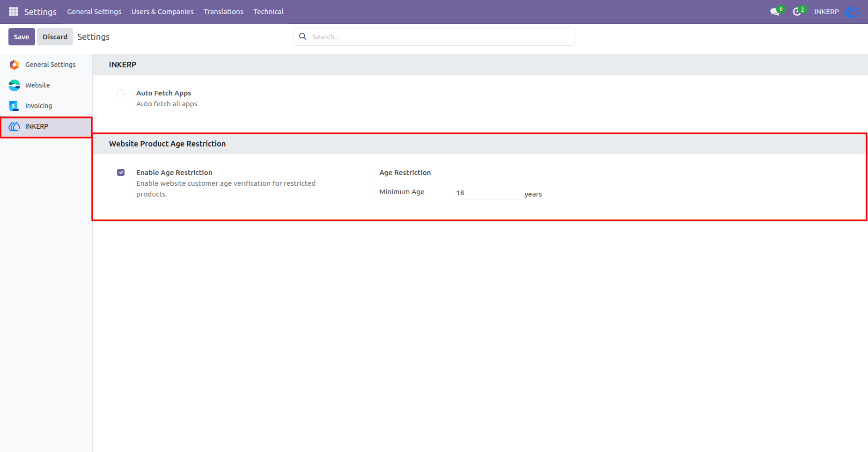Viewport: 868px width, 452px height.
Task: Click the Minimum Age input field
Action: point(487,193)
